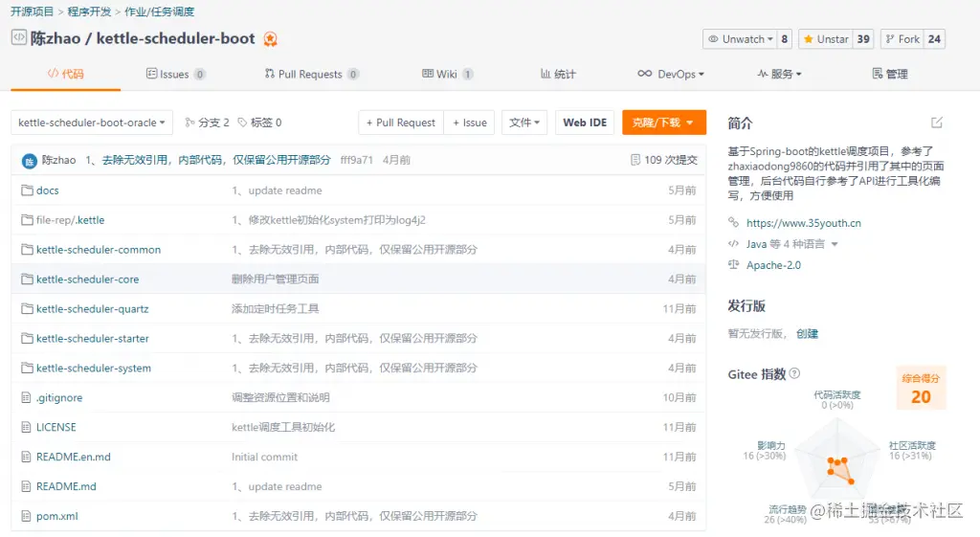
Task: Open the 统计 tab
Action: pyautogui.click(x=558, y=74)
